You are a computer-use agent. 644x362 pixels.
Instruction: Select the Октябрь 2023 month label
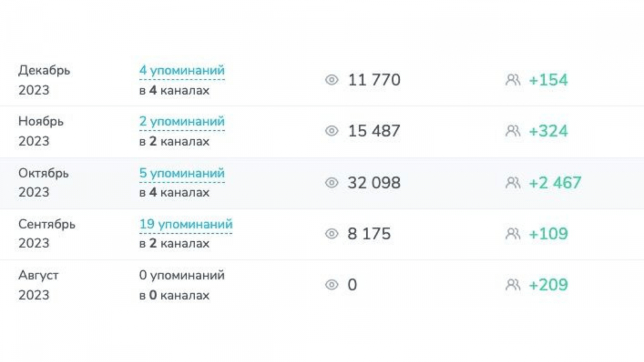click(x=43, y=182)
